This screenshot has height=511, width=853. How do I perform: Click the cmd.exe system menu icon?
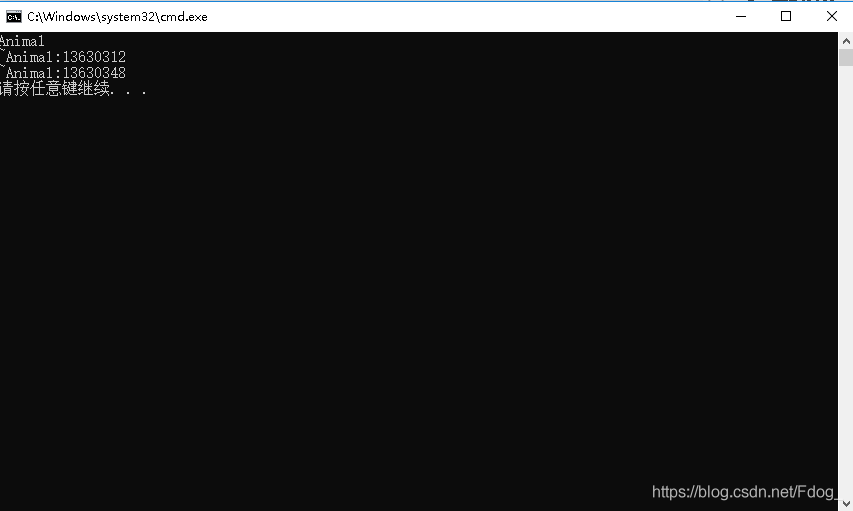[x=14, y=17]
